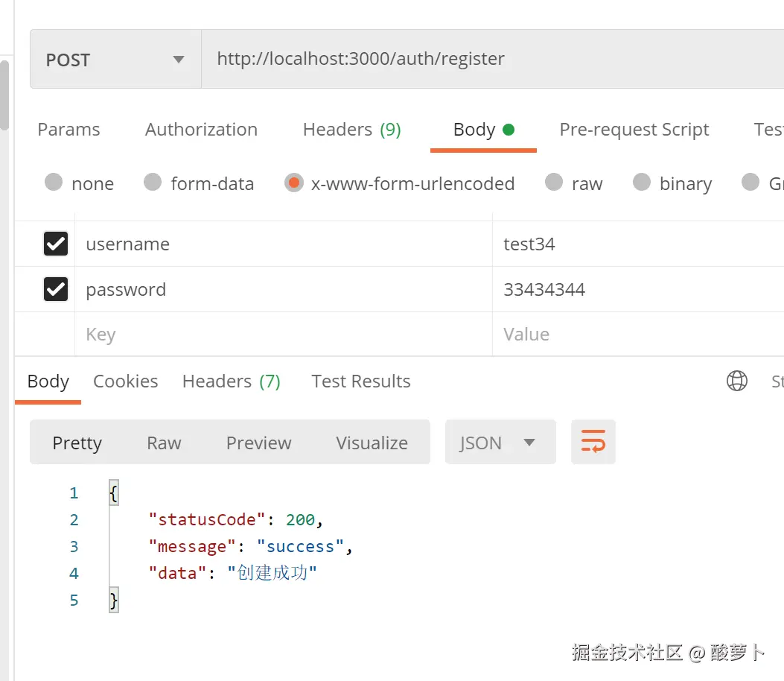784x681 pixels.
Task: Open the POST method dropdown
Action: click(x=115, y=60)
